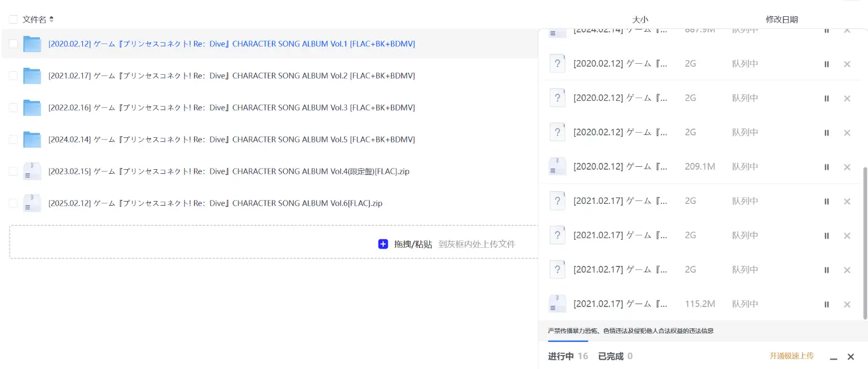Click the folder icon of the Vol.1 album
Screen dimensions: 868x369
point(32,44)
